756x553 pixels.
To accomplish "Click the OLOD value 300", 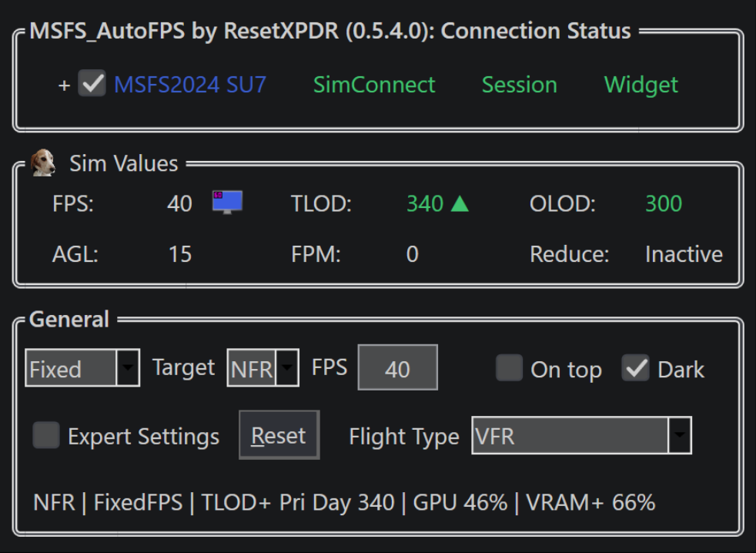I will 664,203.
